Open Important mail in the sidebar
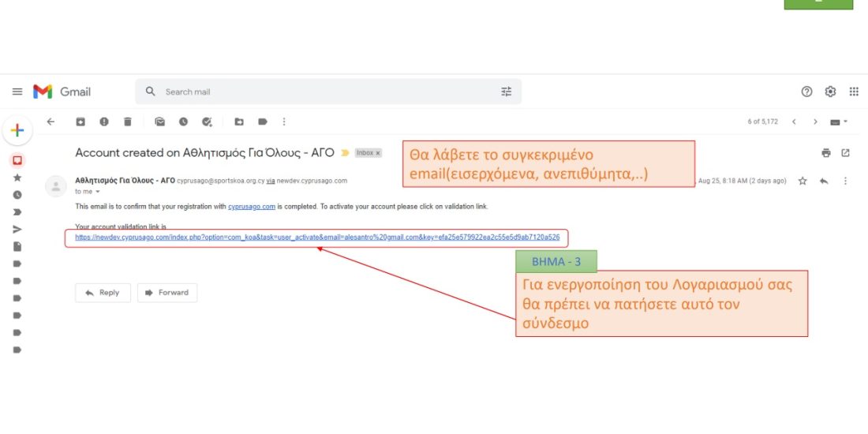Viewport: 868px width, 434px height. pyautogui.click(x=17, y=212)
